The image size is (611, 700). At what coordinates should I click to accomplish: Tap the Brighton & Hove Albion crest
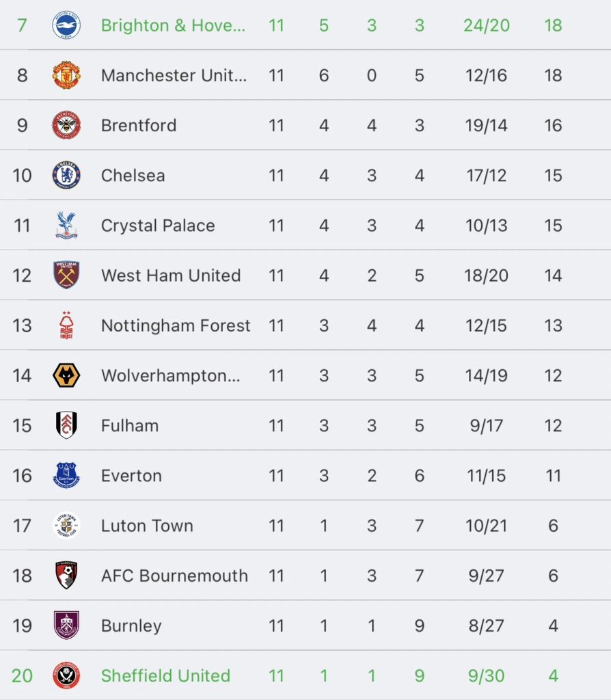pos(66,25)
